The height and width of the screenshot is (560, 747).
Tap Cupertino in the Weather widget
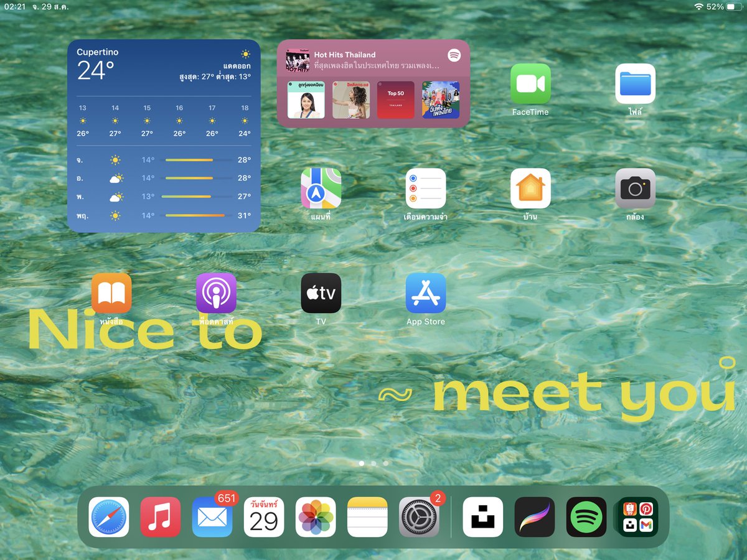click(x=97, y=52)
